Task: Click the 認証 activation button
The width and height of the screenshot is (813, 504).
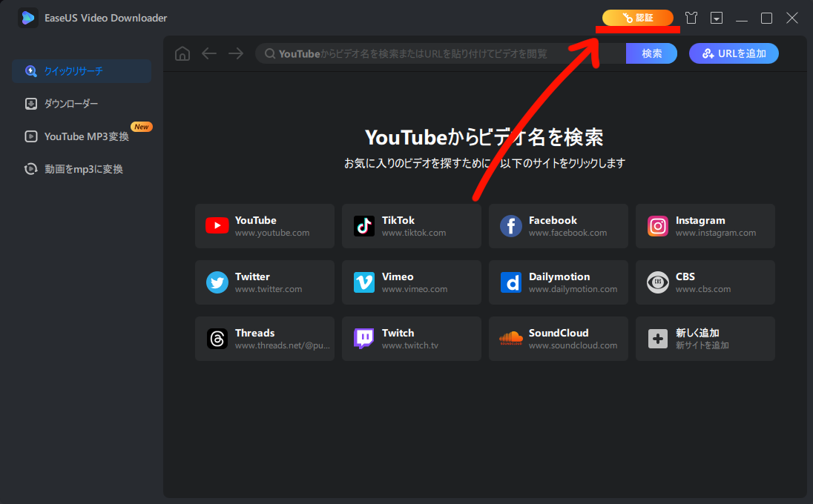Action: (x=637, y=18)
